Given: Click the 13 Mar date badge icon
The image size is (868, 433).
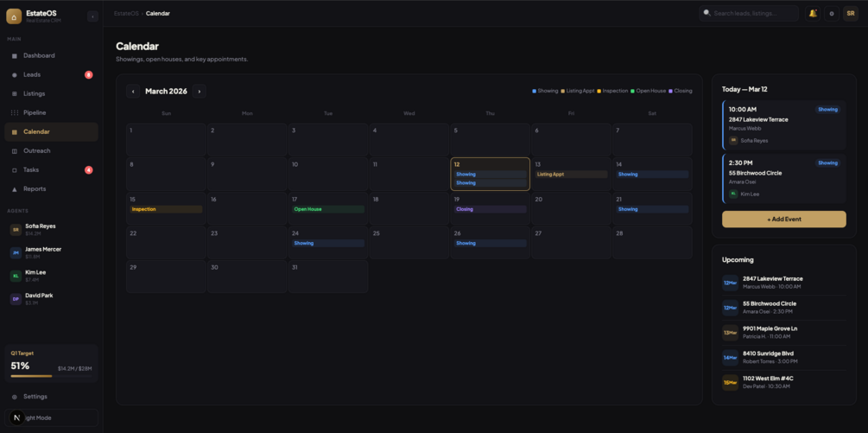Looking at the screenshot, I should (730, 333).
